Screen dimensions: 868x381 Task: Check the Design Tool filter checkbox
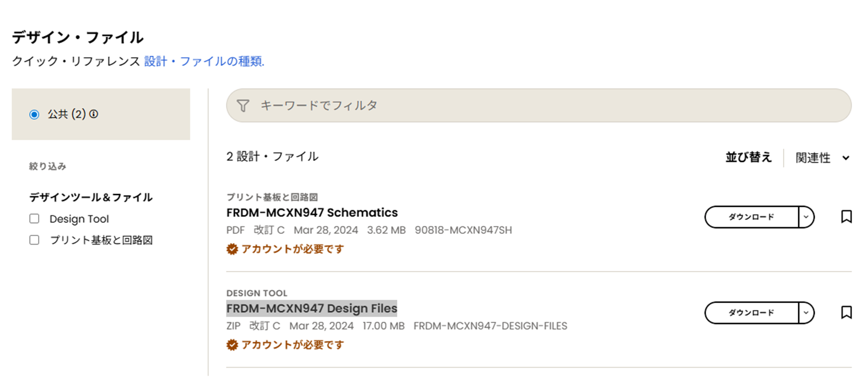tap(33, 218)
